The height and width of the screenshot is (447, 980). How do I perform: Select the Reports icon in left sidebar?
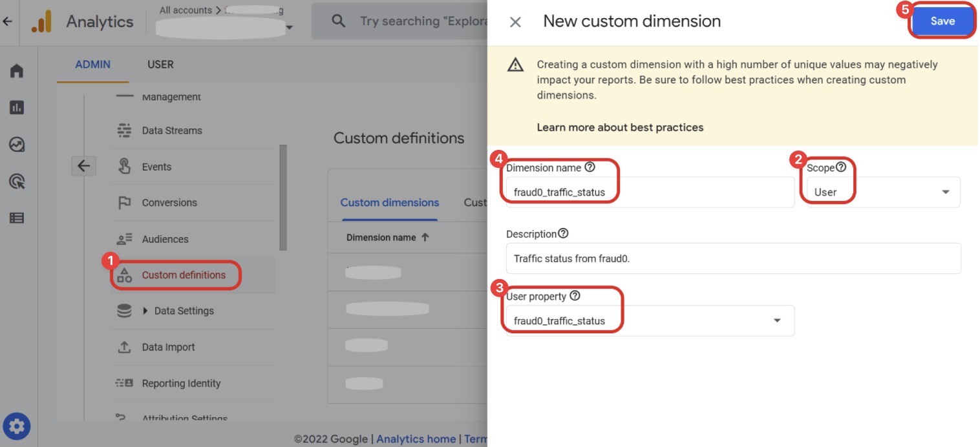tap(17, 107)
